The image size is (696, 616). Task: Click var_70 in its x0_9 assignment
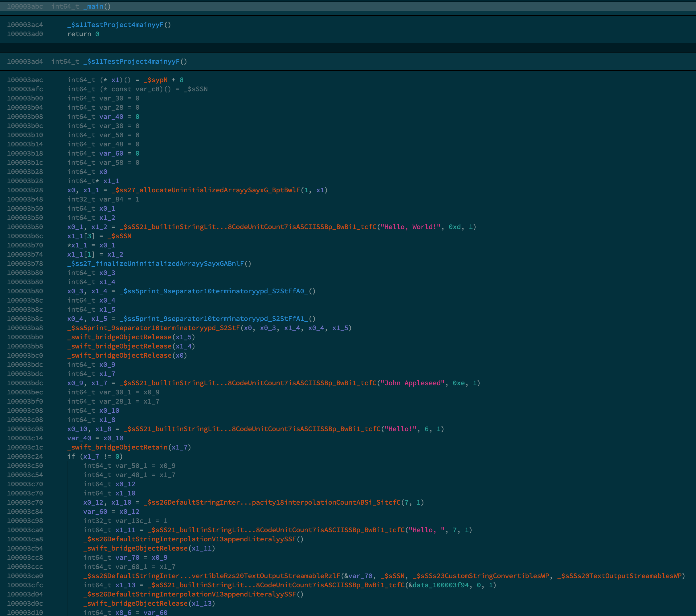[x=127, y=558]
